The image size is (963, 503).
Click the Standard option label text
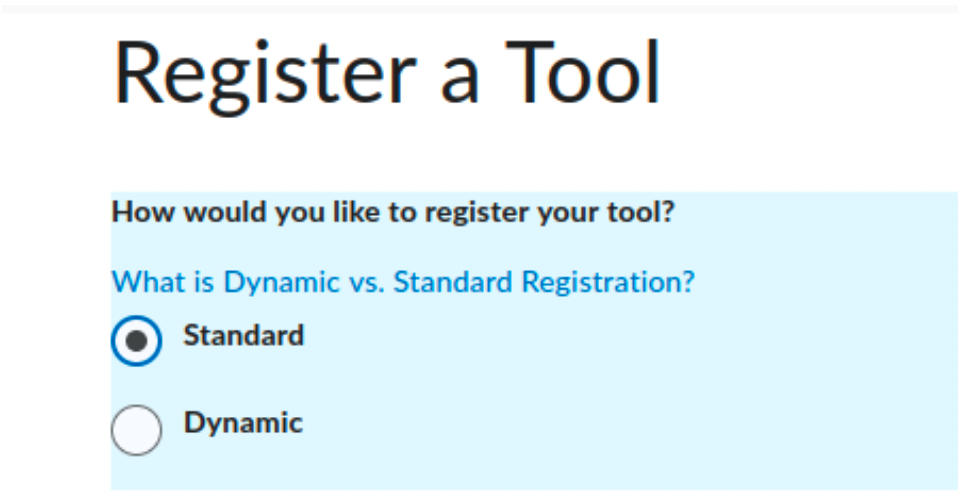tap(244, 335)
